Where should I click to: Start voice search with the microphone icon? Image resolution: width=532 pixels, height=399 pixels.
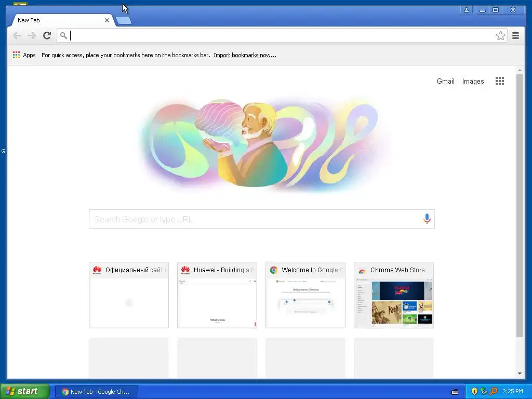click(427, 219)
